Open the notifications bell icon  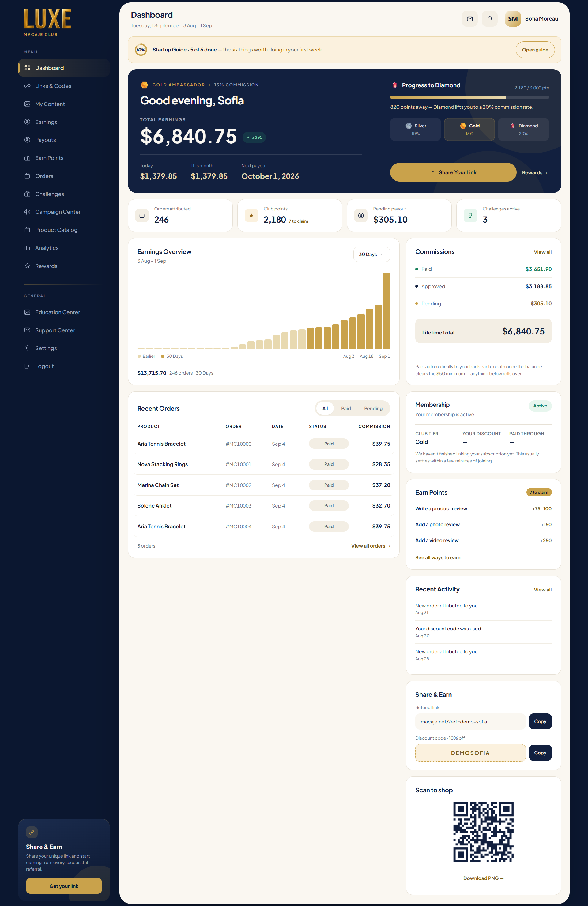click(x=489, y=19)
